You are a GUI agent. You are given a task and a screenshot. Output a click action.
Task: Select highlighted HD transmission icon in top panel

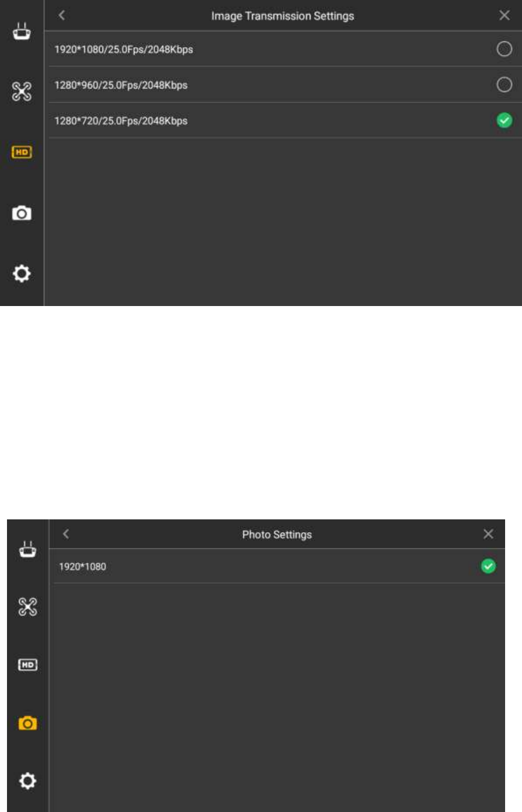pyautogui.click(x=22, y=152)
